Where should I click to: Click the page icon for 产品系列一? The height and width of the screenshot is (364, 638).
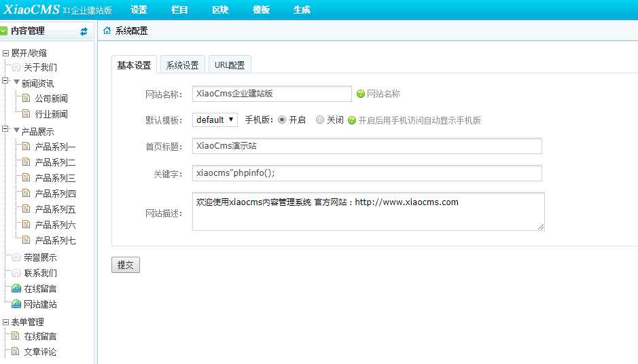(x=26, y=146)
